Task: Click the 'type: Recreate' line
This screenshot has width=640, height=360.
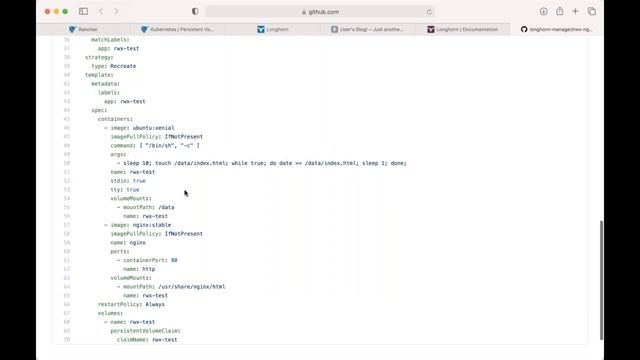Action: point(113,66)
